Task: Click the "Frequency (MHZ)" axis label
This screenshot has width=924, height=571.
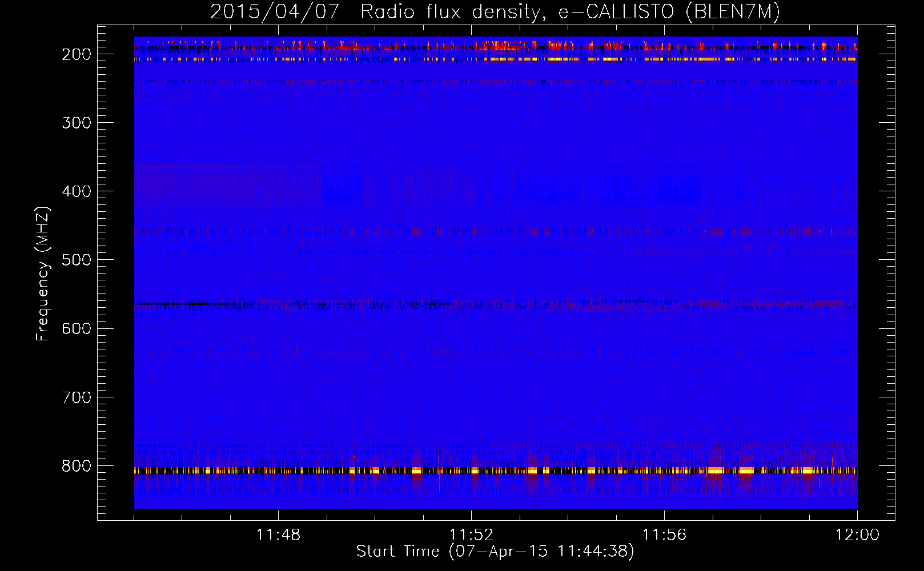Action: [x=43, y=274]
